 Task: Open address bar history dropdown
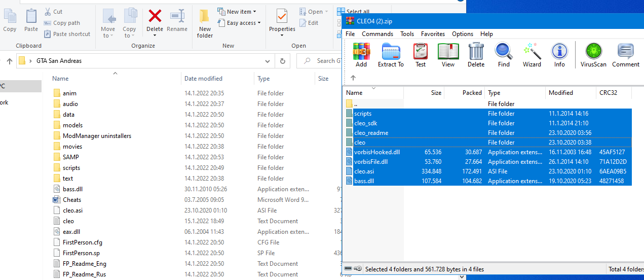[268, 61]
